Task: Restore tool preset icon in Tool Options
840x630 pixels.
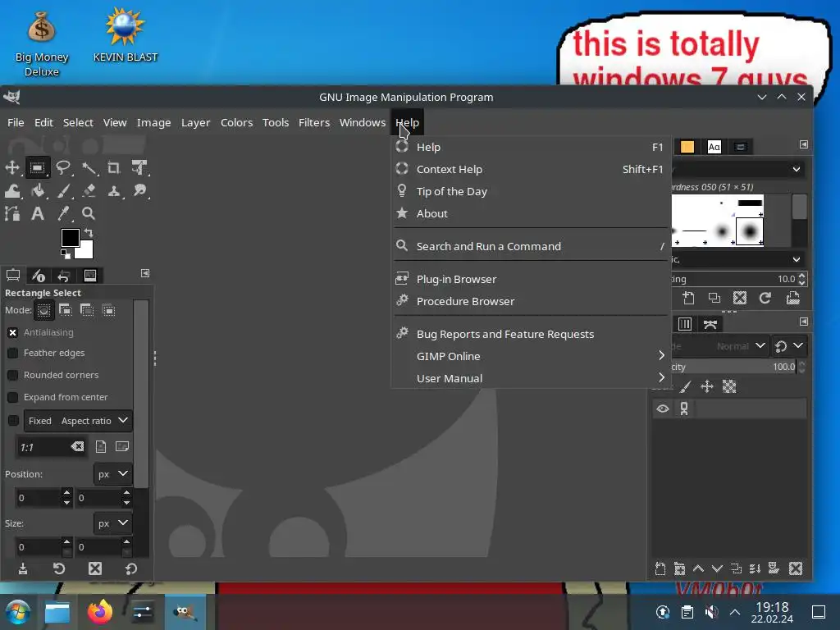Action: pos(59,568)
